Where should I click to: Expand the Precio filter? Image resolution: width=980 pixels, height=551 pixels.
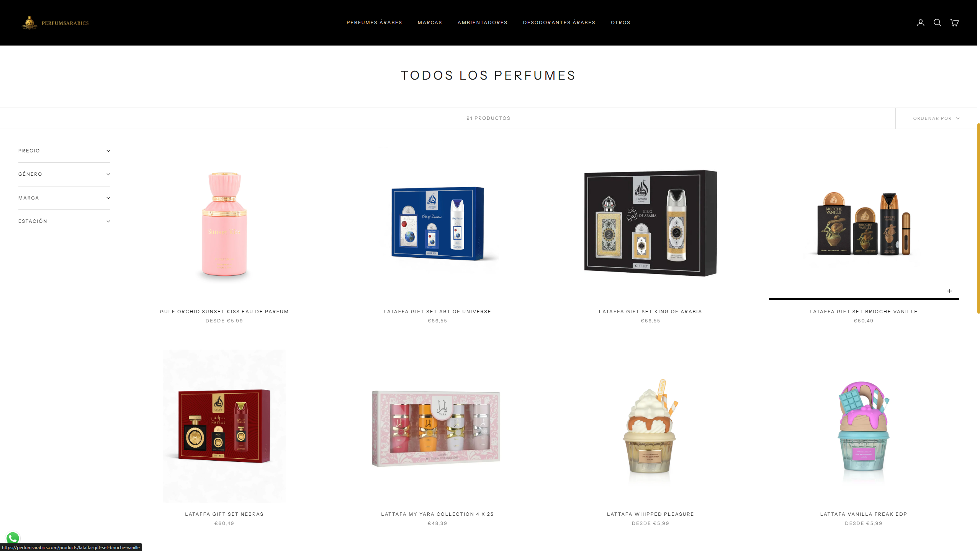tap(64, 151)
